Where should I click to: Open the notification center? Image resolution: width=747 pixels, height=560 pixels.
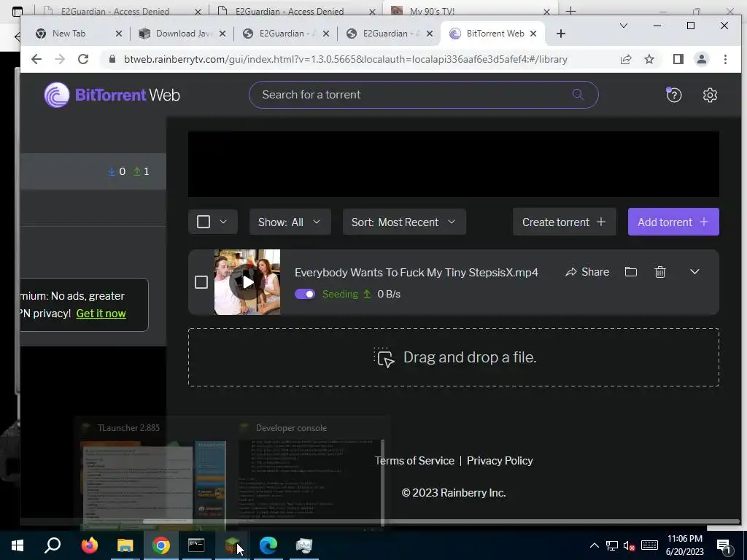click(x=723, y=545)
